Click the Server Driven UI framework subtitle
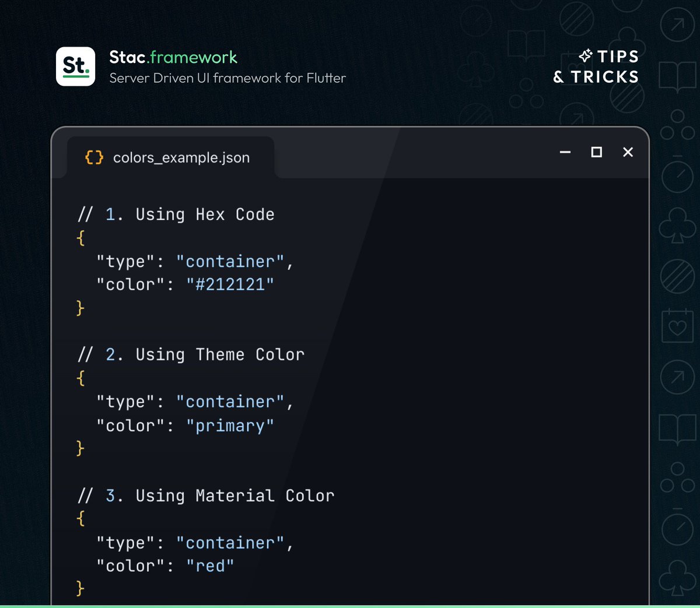This screenshot has width=700, height=608. (x=227, y=78)
